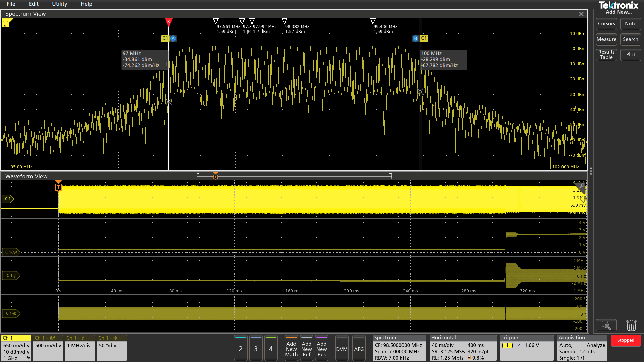This screenshot has height=362, width=644.
Task: Open the Horizontal settings badge
Action: coord(463,348)
